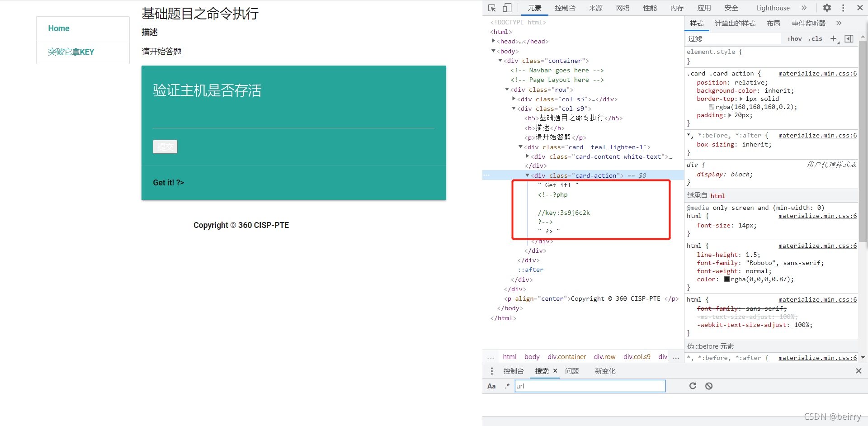Open drawer 新变化 what's new tab
Screen dimensions: 868x426
pos(605,371)
